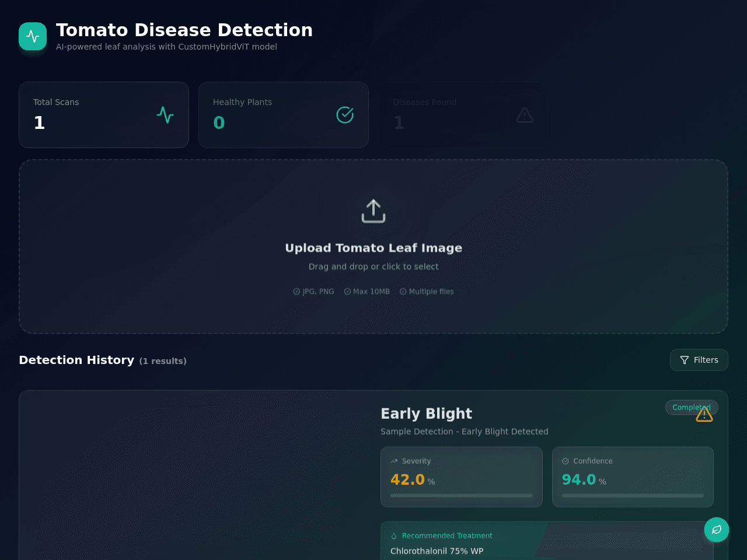
Task: Click the JPG, PNG label
Action: pyautogui.click(x=318, y=292)
